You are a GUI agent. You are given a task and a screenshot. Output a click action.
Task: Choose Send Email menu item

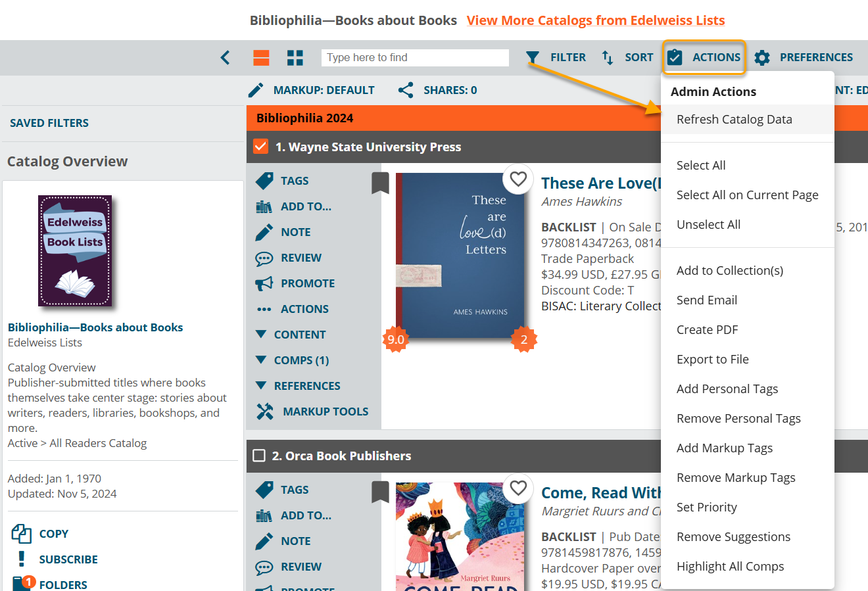[x=748, y=300]
